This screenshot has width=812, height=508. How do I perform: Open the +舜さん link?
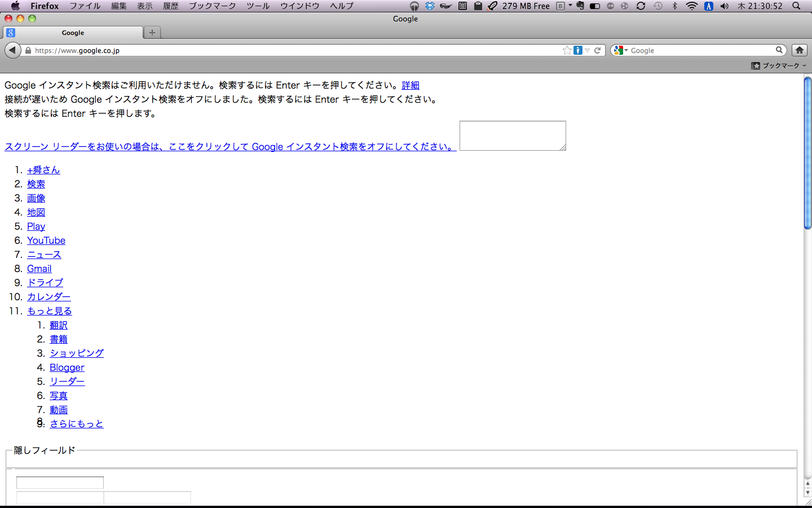point(43,170)
